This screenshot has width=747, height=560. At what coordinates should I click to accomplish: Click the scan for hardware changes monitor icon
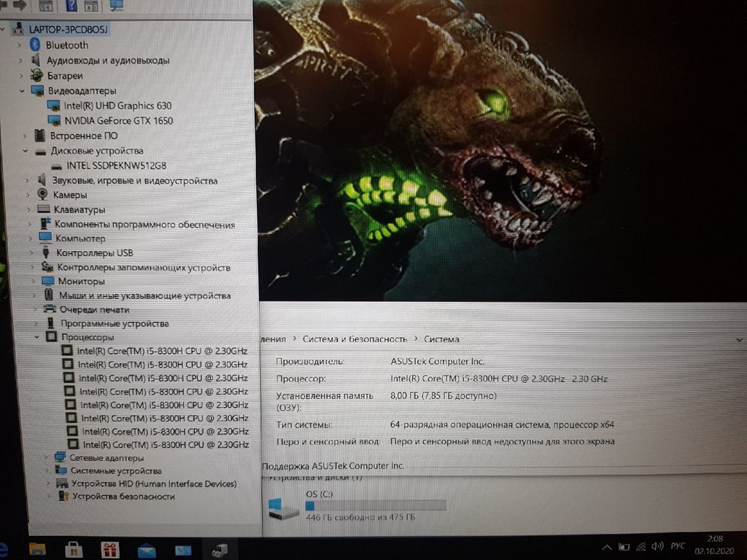coord(116,6)
